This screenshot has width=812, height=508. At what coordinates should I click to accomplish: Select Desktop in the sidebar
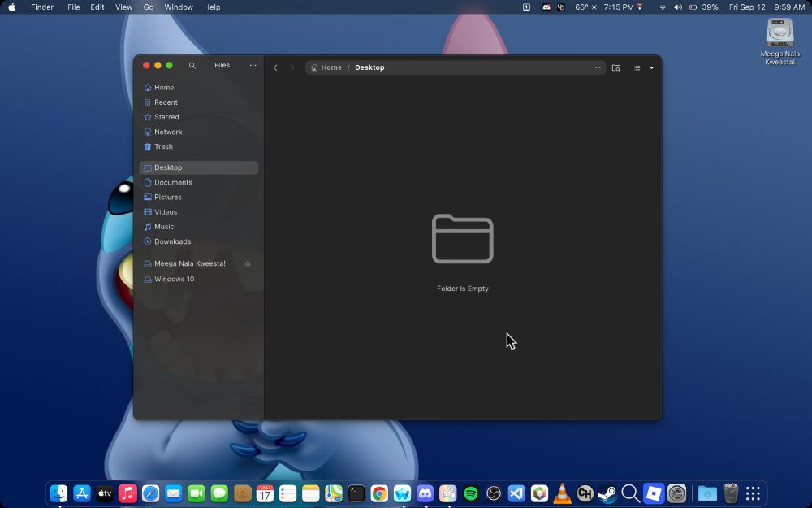[x=199, y=167]
